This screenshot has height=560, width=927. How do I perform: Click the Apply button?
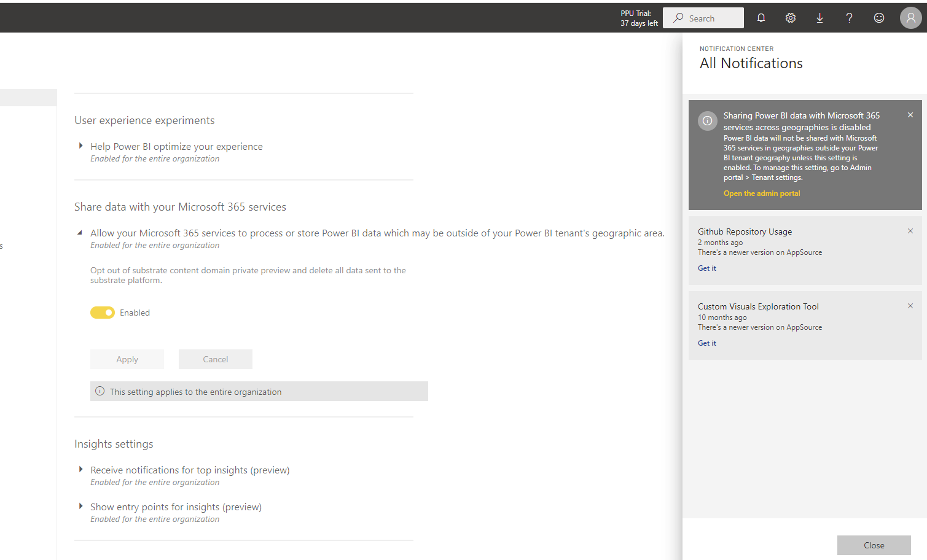pyautogui.click(x=127, y=359)
